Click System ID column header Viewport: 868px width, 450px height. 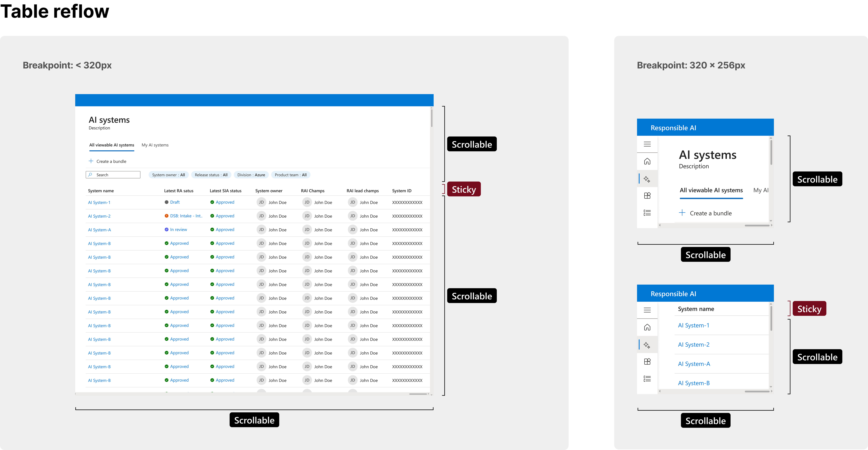click(x=402, y=191)
